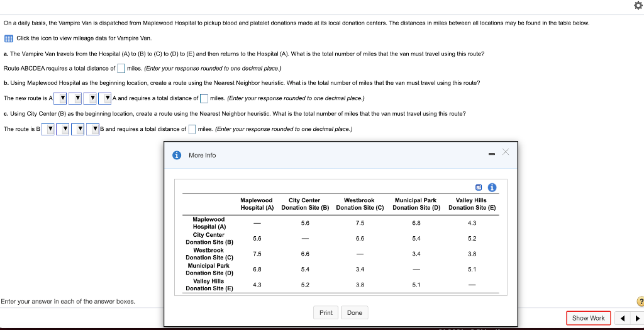Open second dropdown in the route A sequence
This screenshot has height=330, width=644.
click(x=75, y=98)
